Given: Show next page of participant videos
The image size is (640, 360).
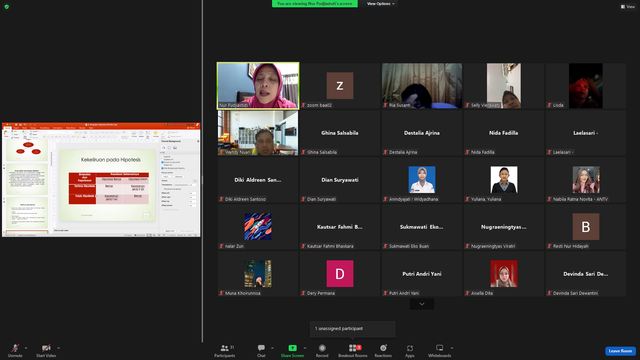Looking at the screenshot, I should [x=422, y=304].
